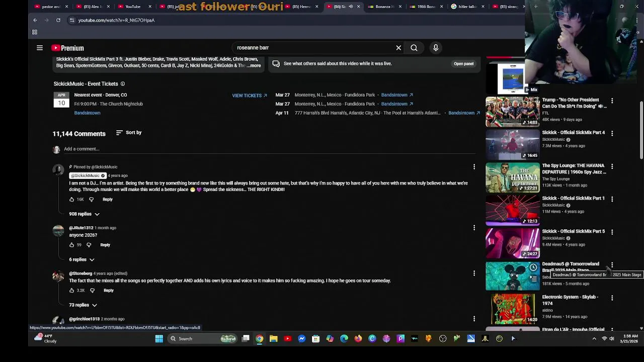The height and width of the screenshot is (362, 644).
Task: Open the Windows Start menu
Action: pos(159,339)
